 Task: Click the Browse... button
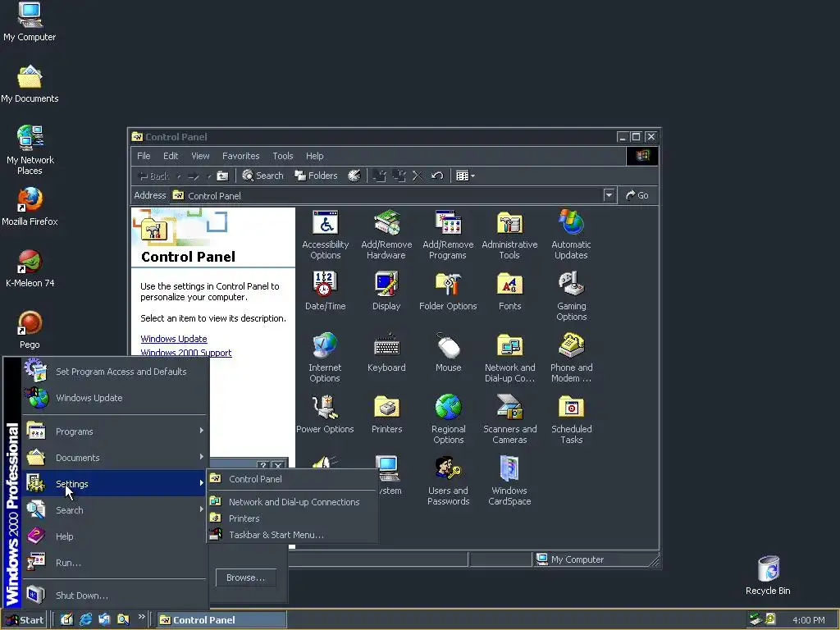coord(246,577)
